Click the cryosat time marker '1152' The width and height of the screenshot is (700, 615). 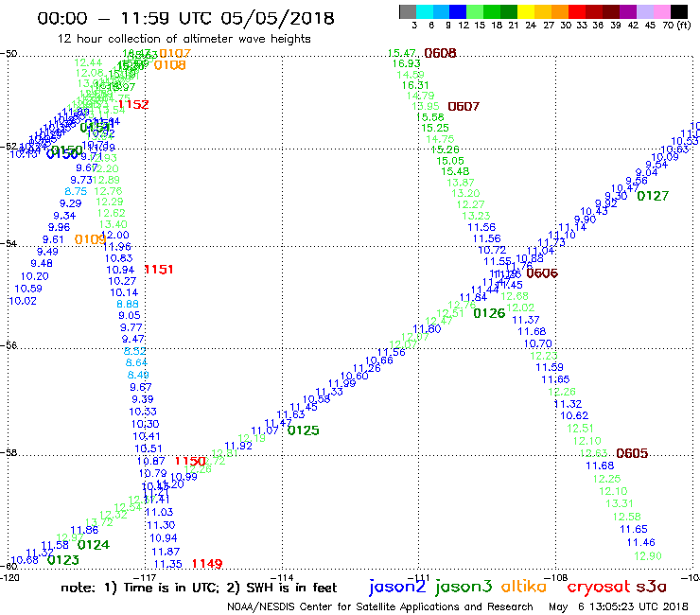pos(133,104)
